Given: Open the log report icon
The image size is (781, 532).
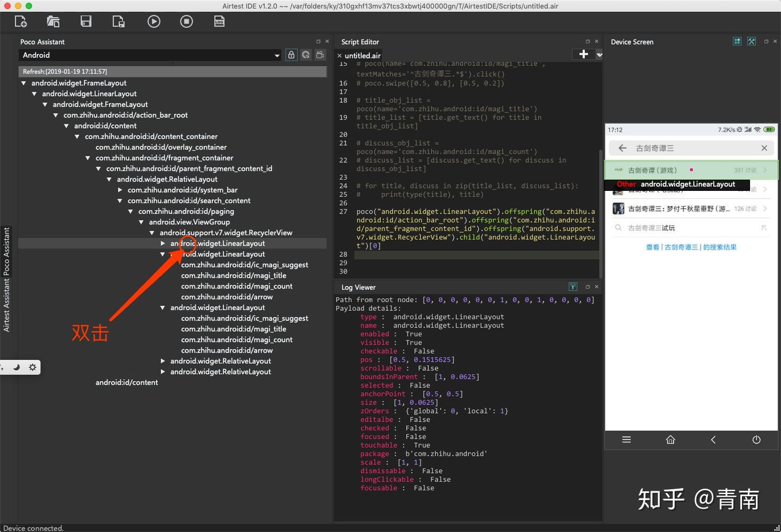Looking at the screenshot, I should [219, 22].
